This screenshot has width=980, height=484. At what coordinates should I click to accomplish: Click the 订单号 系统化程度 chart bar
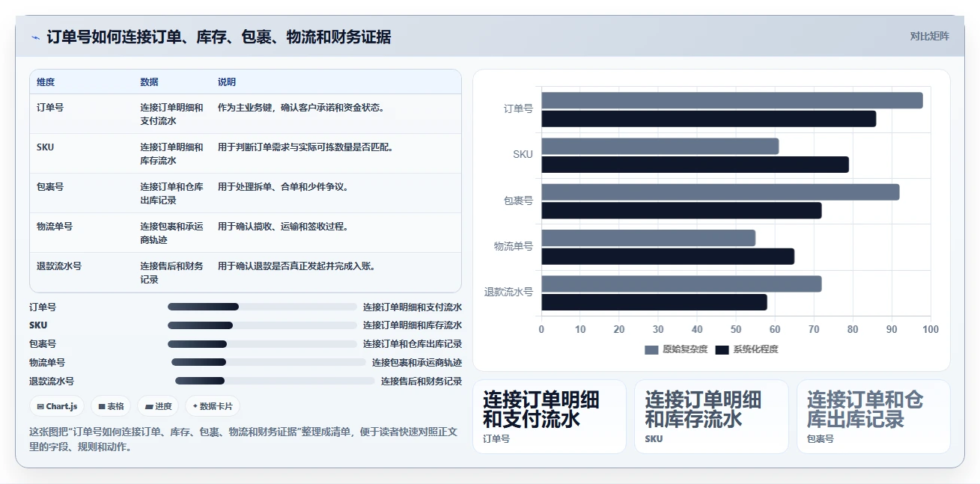(708, 118)
